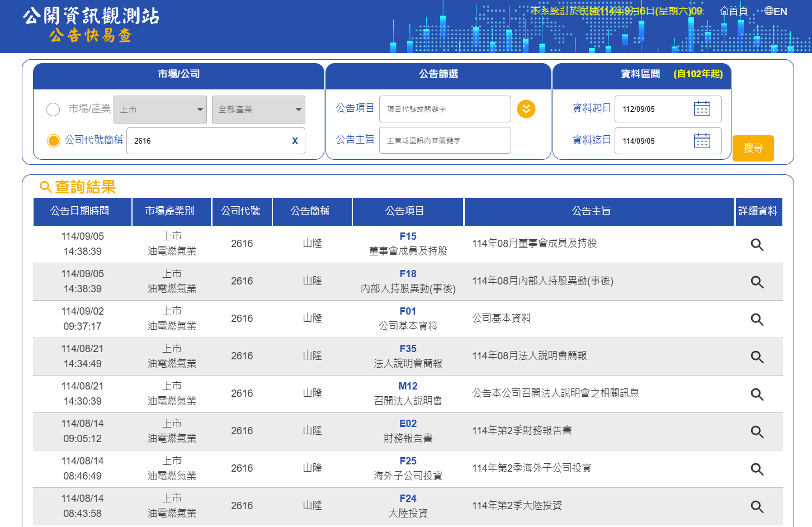Open detail magnifier for F01 公司基本資料
Image resolution: width=812 pixels, height=527 pixels.
click(757, 319)
